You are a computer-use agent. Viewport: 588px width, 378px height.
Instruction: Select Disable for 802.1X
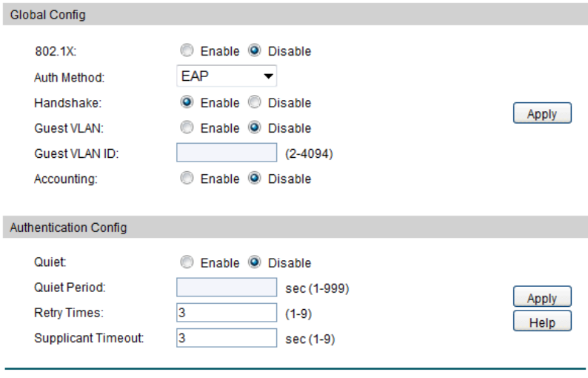(x=254, y=51)
